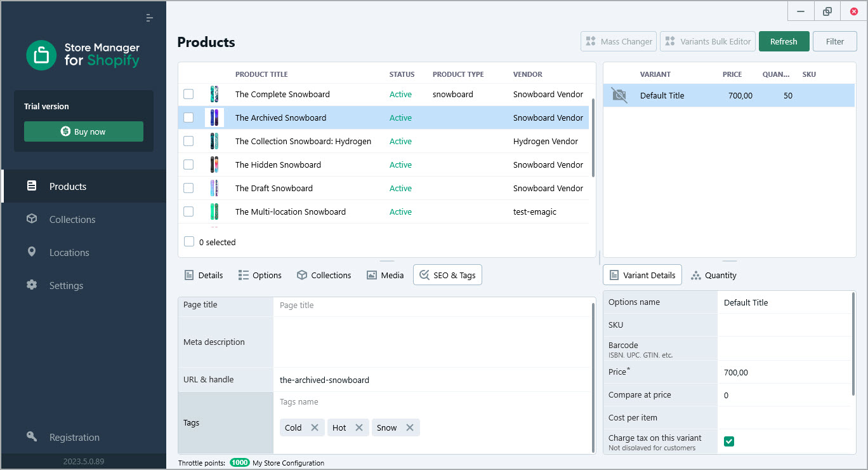Toggle the select-all checkbox next to 0 selected
868x470 pixels.
pyautogui.click(x=188, y=241)
